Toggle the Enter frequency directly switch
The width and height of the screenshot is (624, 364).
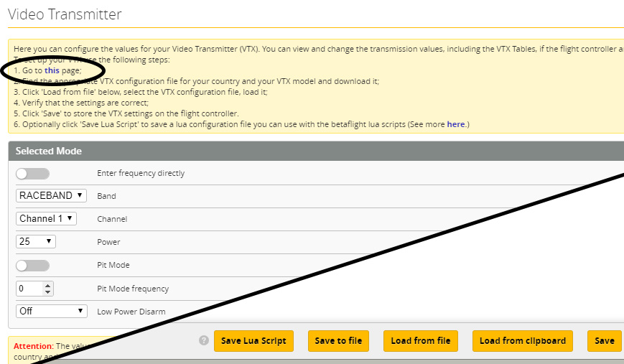pos(32,173)
